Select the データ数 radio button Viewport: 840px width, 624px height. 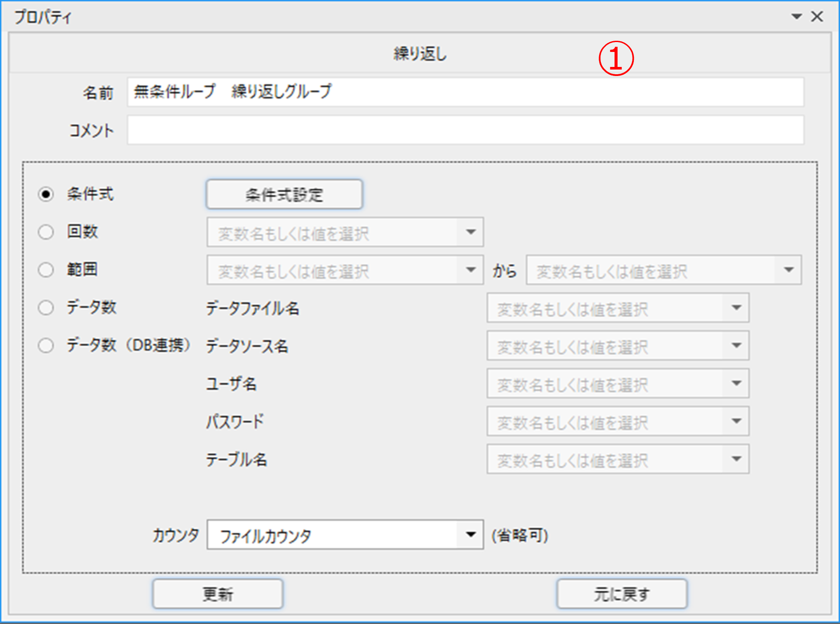46,308
